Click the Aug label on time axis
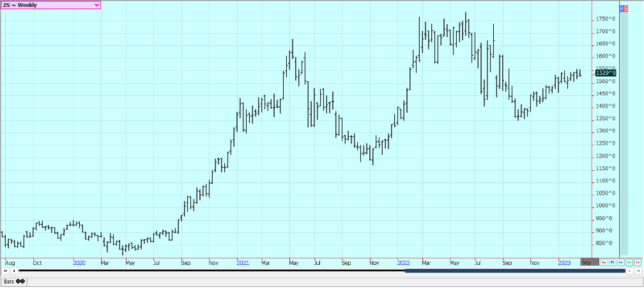Image resolution: width=644 pixels, height=288 pixels. click(x=10, y=262)
